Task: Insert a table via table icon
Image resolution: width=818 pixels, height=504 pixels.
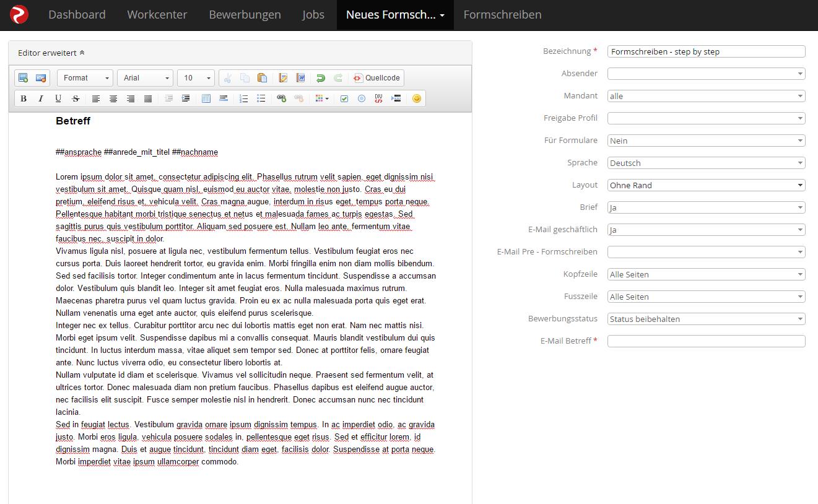Action: click(206, 98)
